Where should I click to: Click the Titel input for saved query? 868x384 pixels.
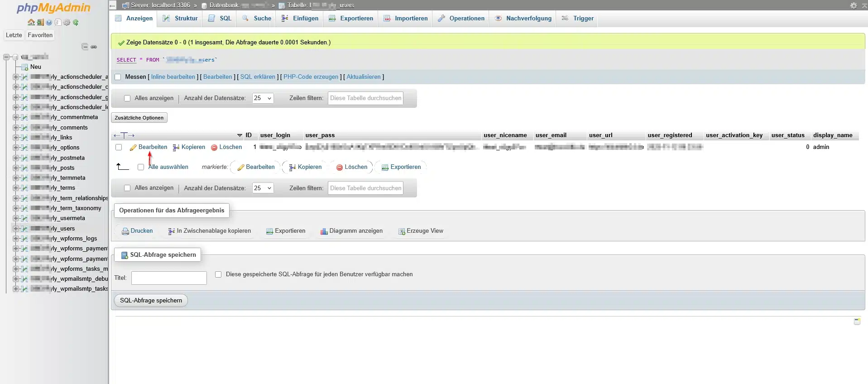click(169, 278)
